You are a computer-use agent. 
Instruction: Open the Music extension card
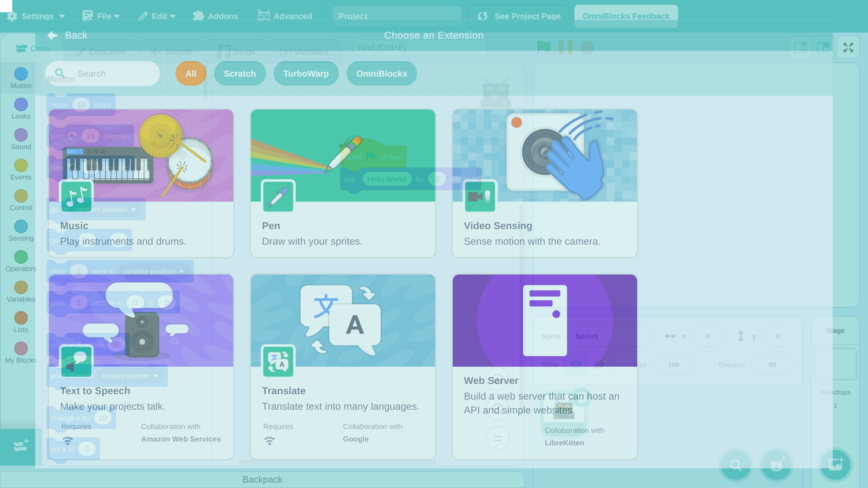(x=141, y=183)
